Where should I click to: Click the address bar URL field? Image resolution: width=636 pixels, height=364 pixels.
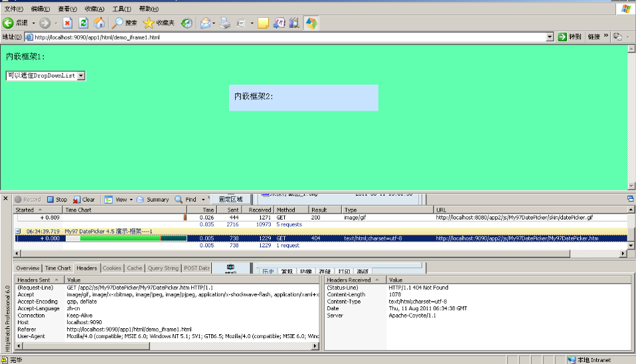[x=289, y=37]
